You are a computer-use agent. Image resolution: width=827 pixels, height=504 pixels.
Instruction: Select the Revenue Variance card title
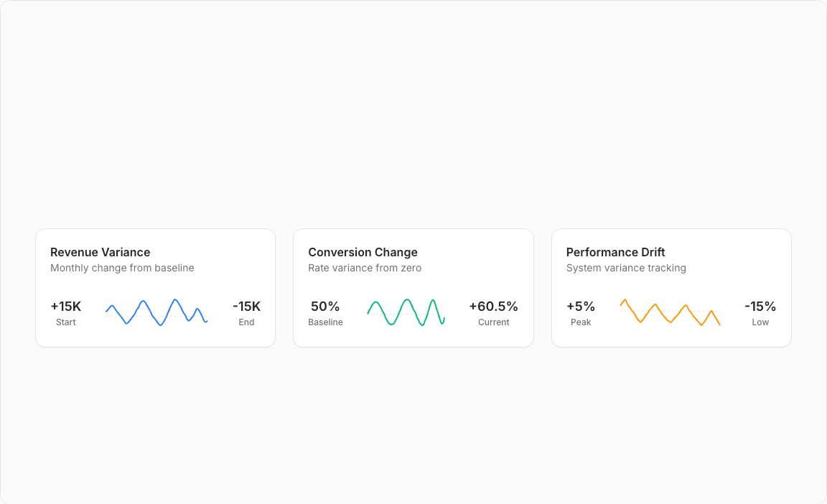tap(101, 252)
